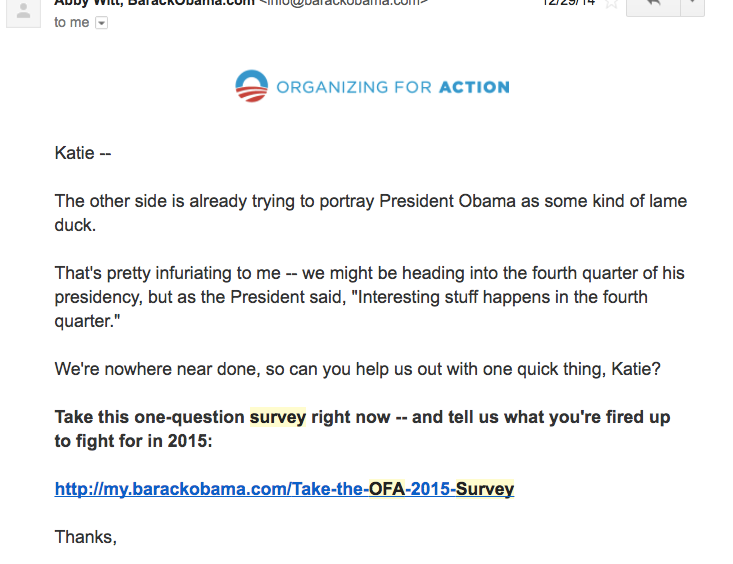The height and width of the screenshot is (564, 733).
Task: Click the highlighted word 'survey' in bold text
Action: coord(277,417)
